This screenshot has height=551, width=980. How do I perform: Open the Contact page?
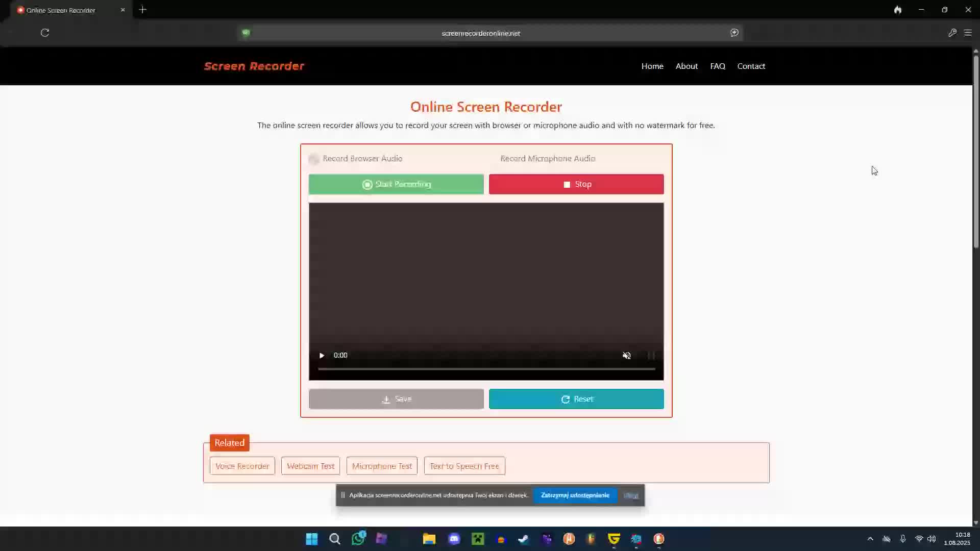(x=751, y=66)
